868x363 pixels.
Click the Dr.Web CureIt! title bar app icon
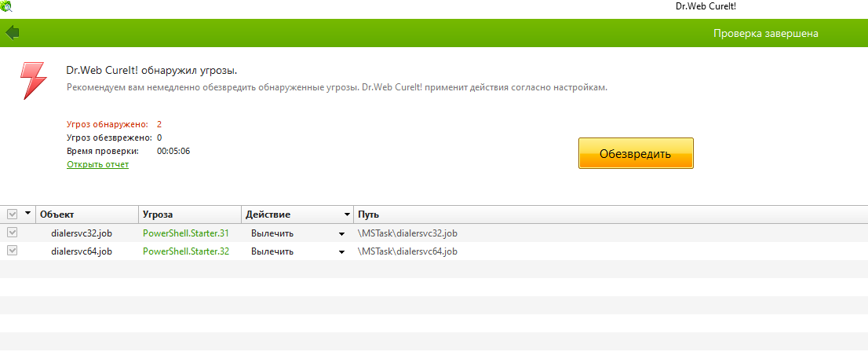tap(6, 6)
